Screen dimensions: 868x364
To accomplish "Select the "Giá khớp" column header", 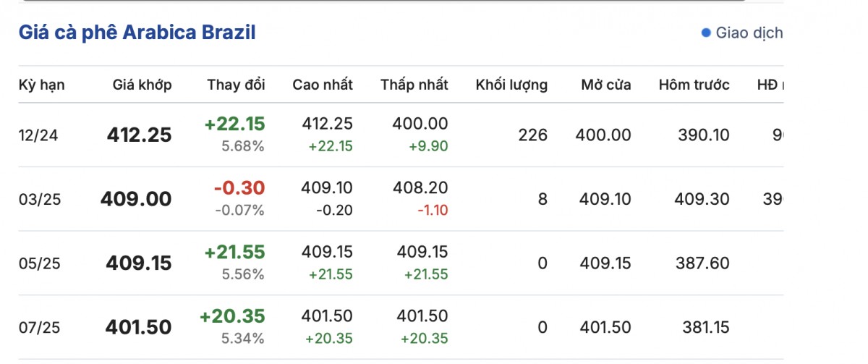I will 142,85.
